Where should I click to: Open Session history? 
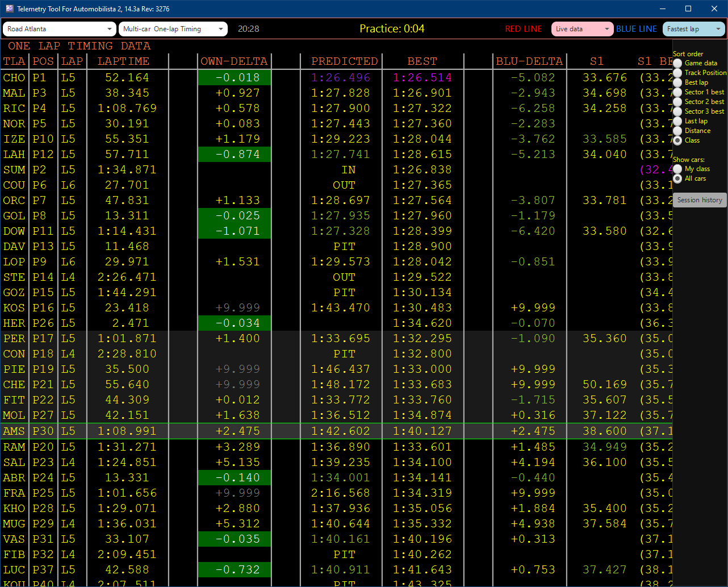click(700, 200)
